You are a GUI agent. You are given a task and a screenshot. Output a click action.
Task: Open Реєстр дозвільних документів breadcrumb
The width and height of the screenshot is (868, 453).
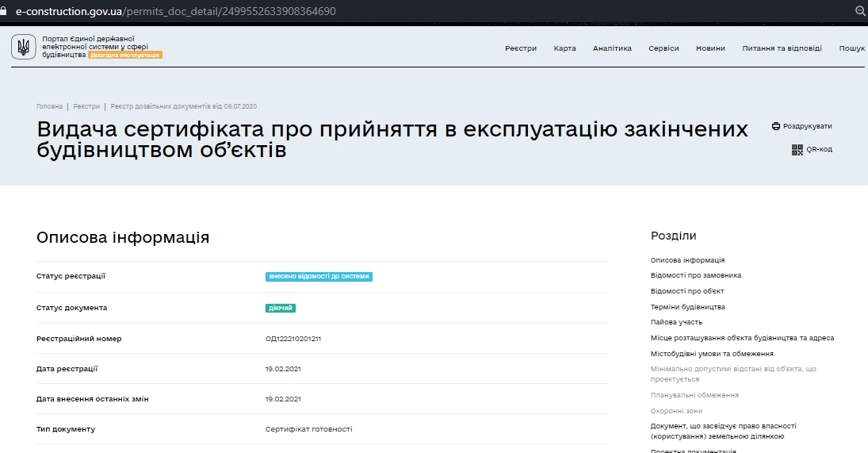pos(183,106)
